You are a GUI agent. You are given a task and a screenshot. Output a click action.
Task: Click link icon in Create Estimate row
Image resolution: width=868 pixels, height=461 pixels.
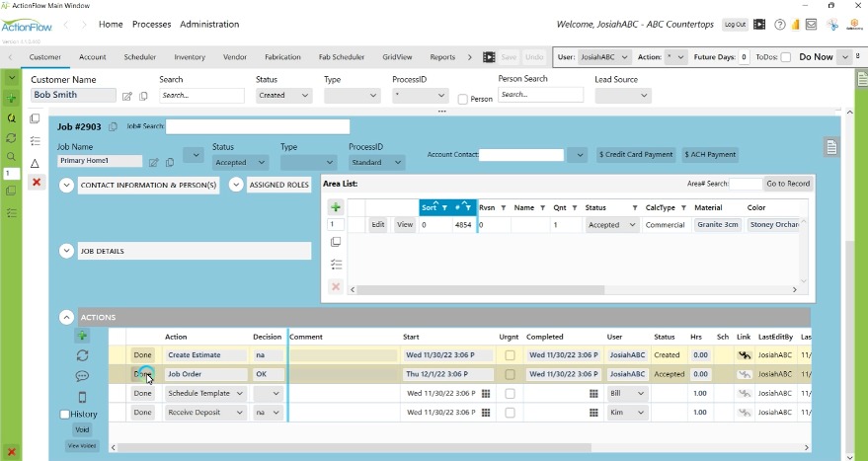pos(745,355)
